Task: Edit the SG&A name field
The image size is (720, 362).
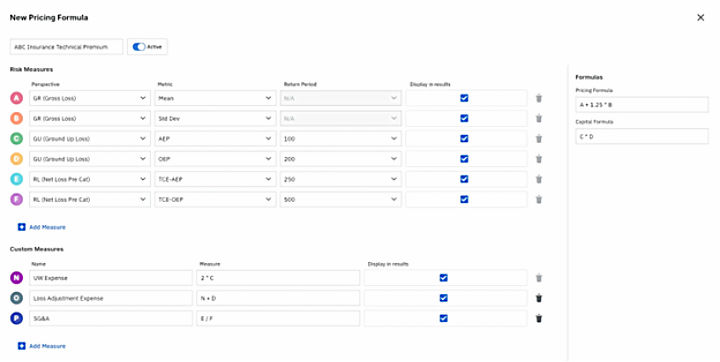Action: pyautogui.click(x=111, y=318)
